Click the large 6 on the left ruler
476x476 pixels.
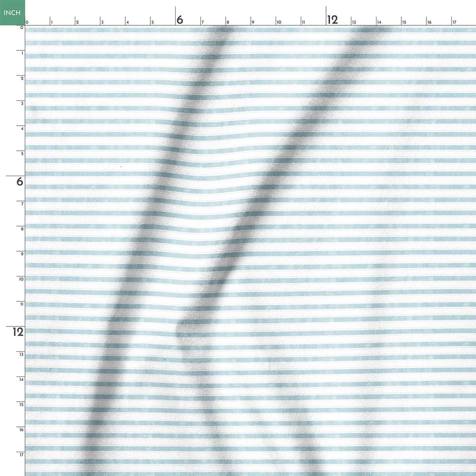tap(19, 182)
